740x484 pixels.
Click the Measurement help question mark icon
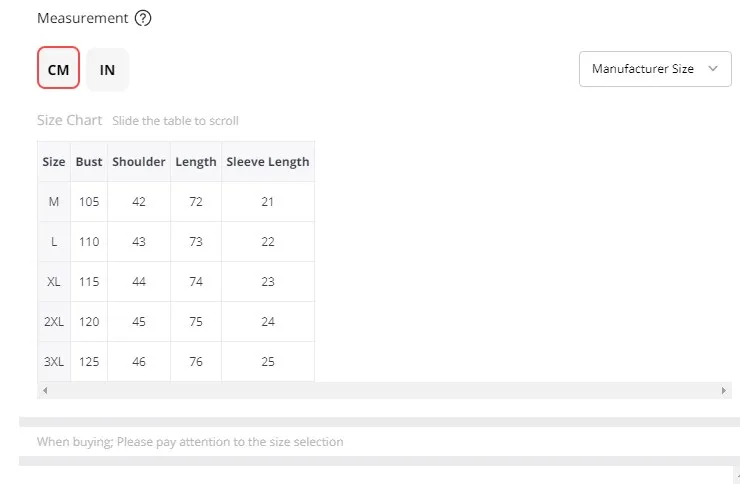143,18
